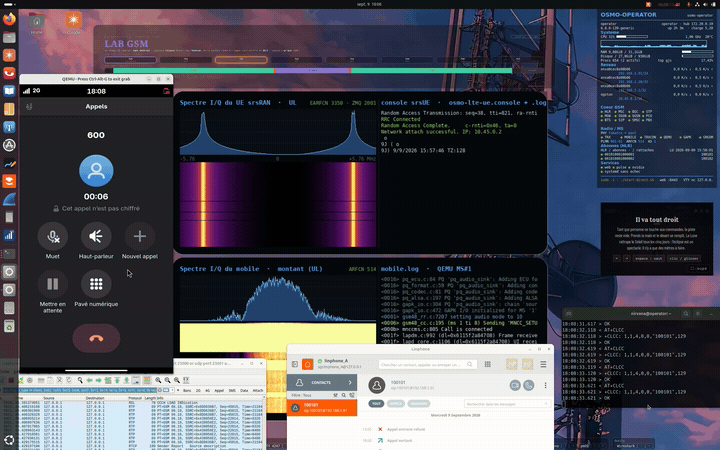The height and width of the screenshot is (450, 720).
Task: Select the MESSAGES filter tab in Linphone
Action: [x=419, y=404]
